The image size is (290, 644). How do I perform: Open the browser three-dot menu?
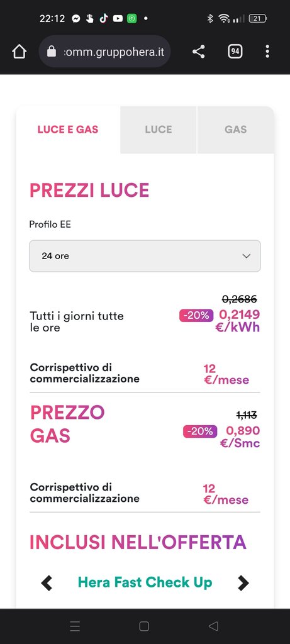pos(267,52)
